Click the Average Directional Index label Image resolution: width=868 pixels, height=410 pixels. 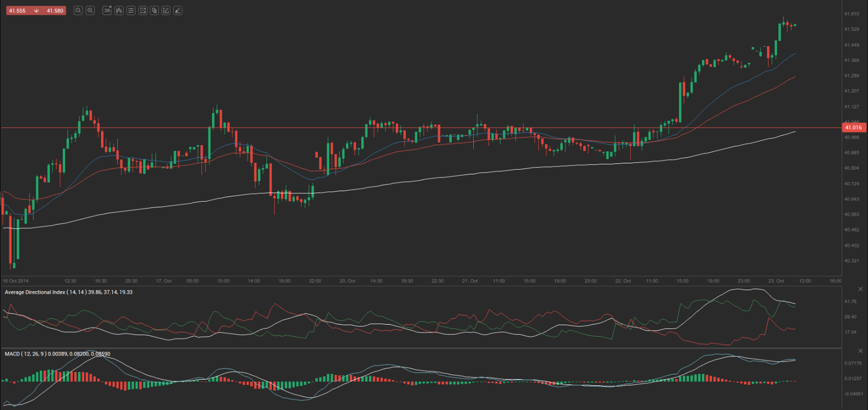(35, 292)
